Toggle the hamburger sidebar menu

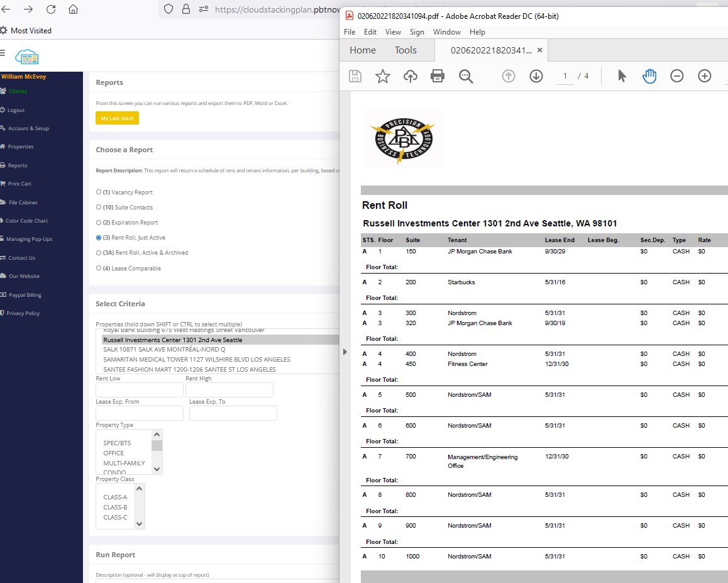tap(3, 53)
